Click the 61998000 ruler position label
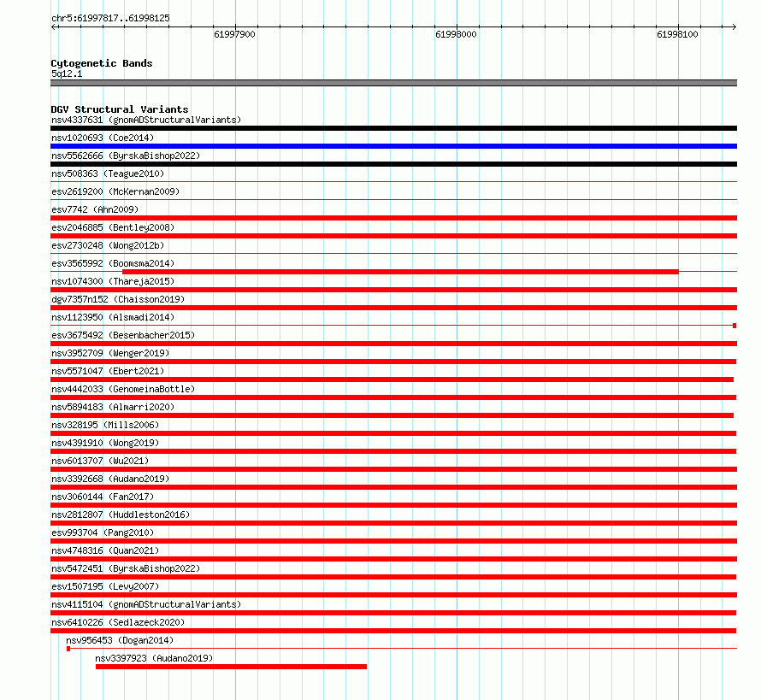 pos(456,34)
